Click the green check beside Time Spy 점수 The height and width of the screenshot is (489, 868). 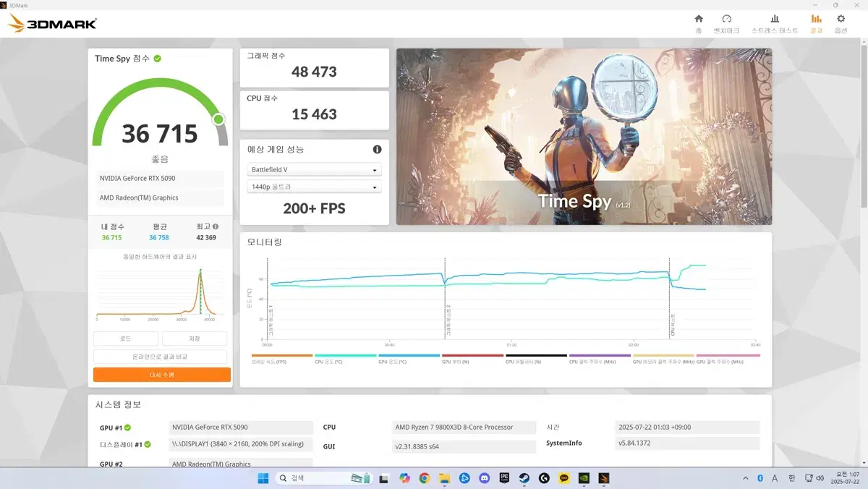click(157, 59)
